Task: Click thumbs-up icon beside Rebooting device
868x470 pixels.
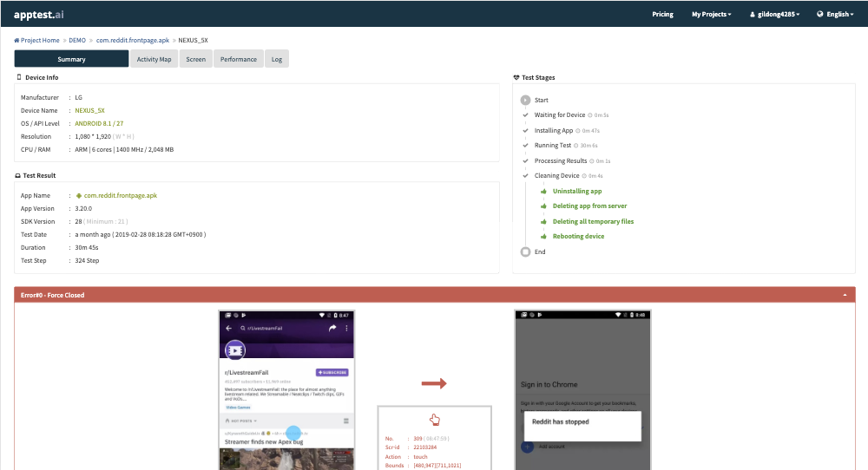Action: click(543, 237)
